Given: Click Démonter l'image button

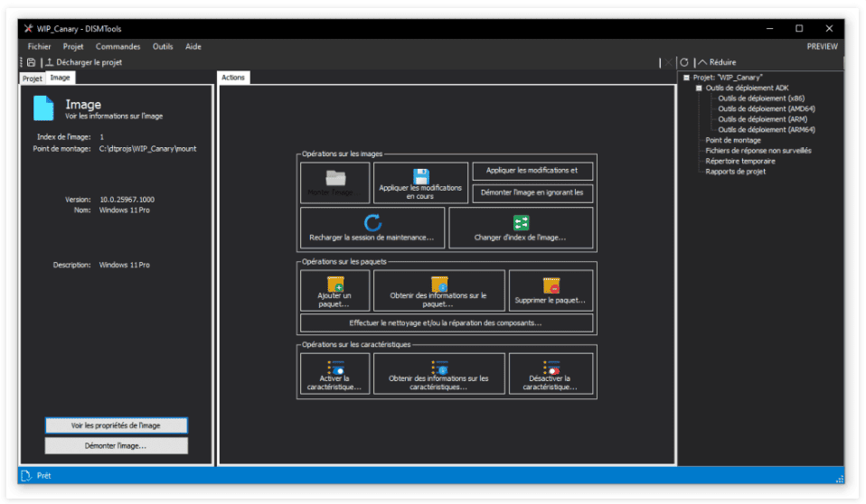Looking at the screenshot, I should coord(116,446).
